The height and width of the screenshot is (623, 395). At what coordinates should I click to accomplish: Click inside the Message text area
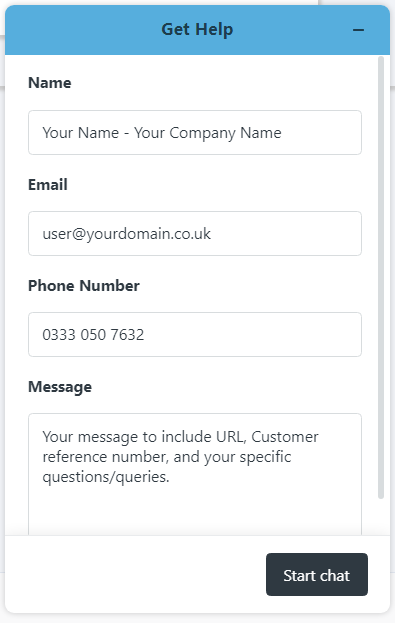pyautogui.click(x=195, y=474)
